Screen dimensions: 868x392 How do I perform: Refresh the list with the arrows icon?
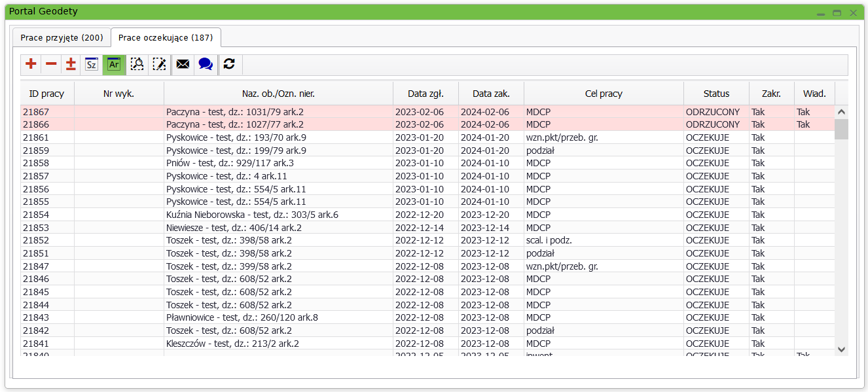click(229, 64)
